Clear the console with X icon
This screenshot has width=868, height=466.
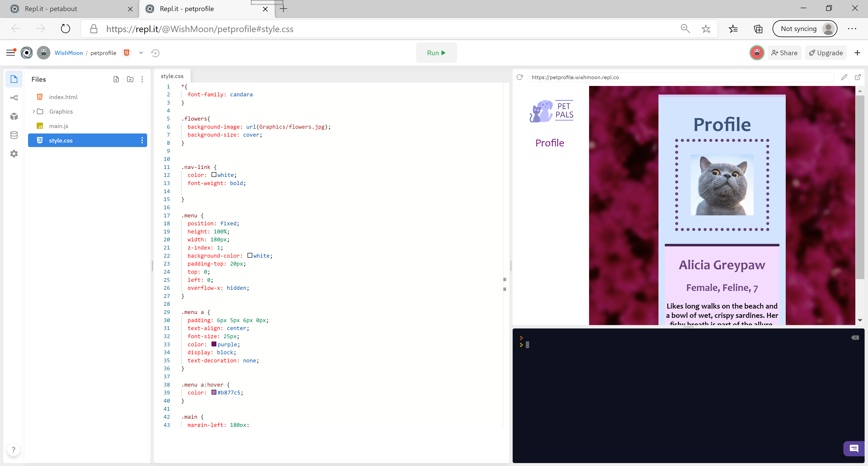(855, 338)
